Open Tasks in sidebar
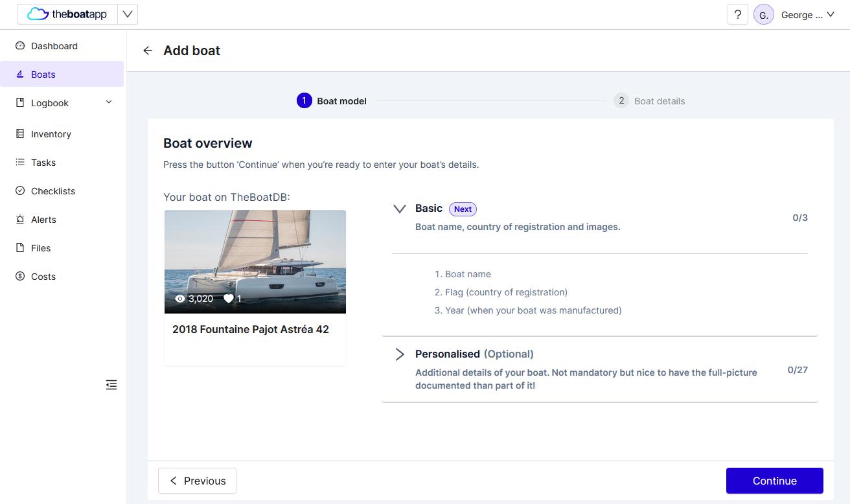This screenshot has height=504, width=850. click(x=62, y=163)
